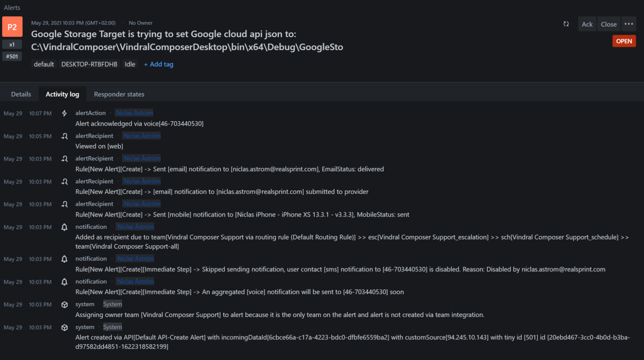The width and height of the screenshot is (644, 360).
Task: Open Niclas Åström link on alertAction entry
Action: pyautogui.click(x=135, y=113)
